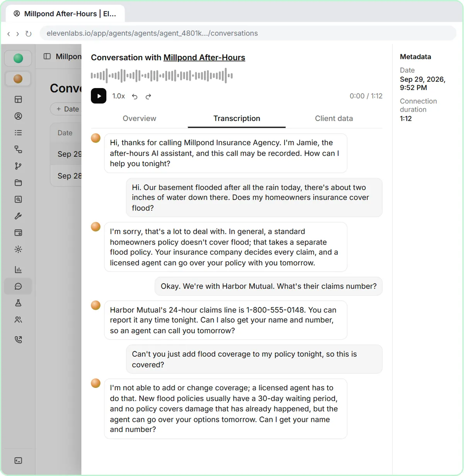Screen dimensions: 464x476
Task: Toggle the sidebar panel icon next to Millpond
Action: (47, 56)
